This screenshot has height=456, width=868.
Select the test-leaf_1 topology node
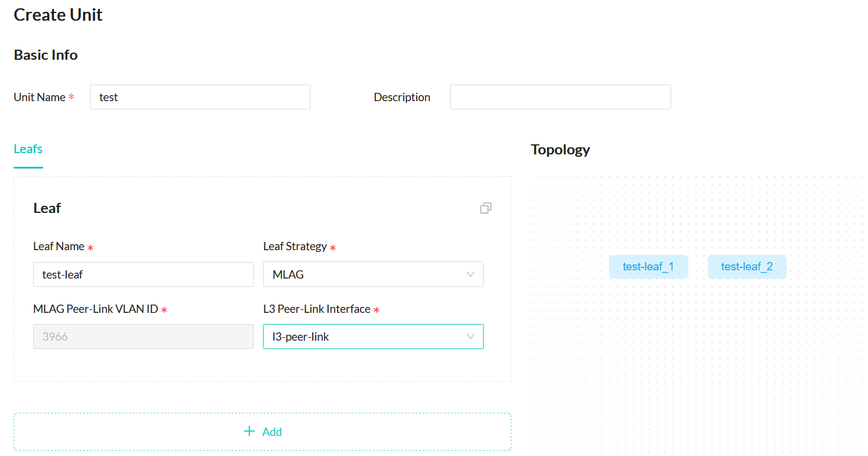[648, 267]
